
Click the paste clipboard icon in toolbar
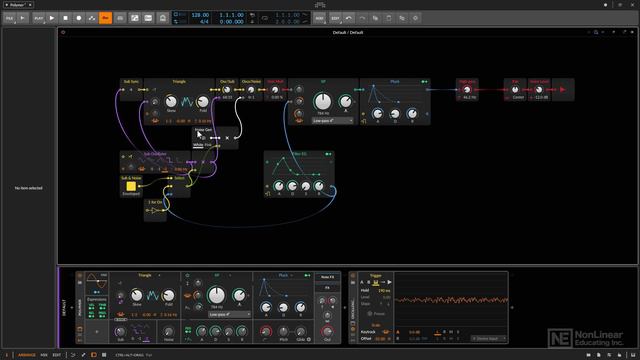tap(389, 18)
